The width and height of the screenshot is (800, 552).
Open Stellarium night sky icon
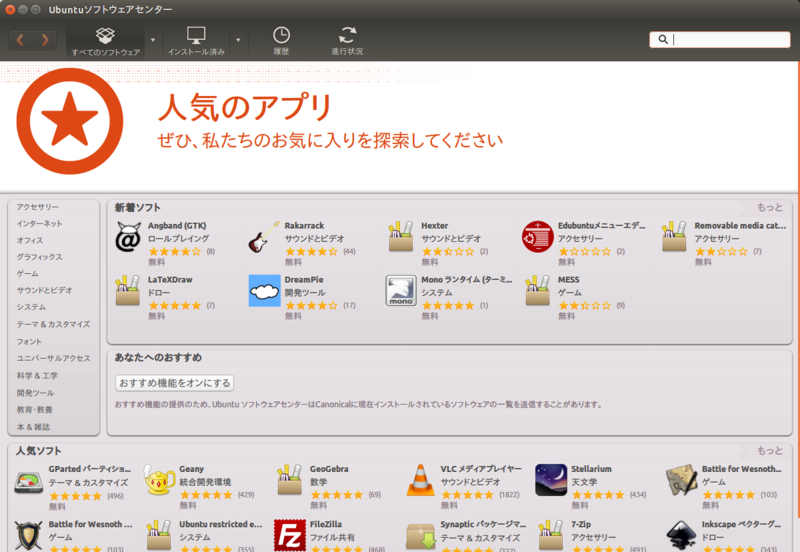click(x=551, y=480)
